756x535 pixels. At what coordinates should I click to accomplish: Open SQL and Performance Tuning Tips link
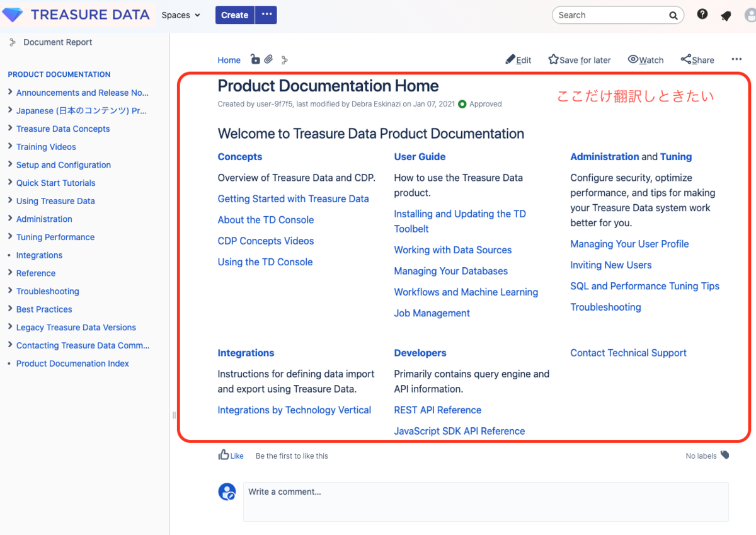tap(645, 286)
